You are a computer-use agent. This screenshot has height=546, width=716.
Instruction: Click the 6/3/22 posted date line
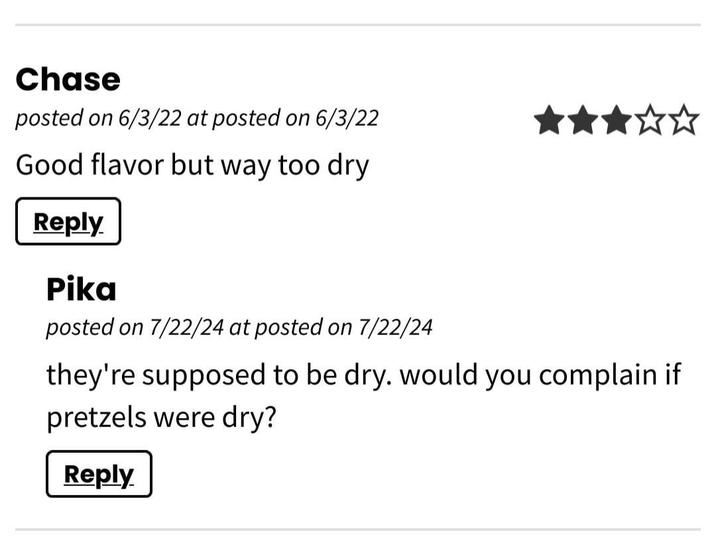point(197,118)
